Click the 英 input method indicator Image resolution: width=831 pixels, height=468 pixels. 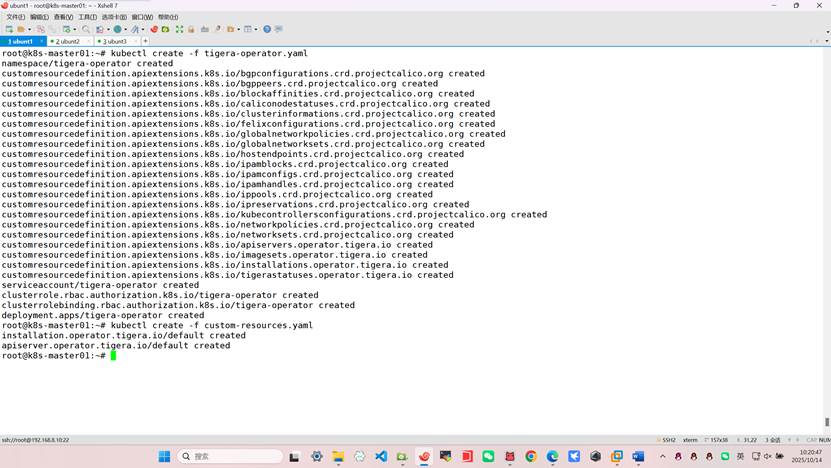click(740, 456)
